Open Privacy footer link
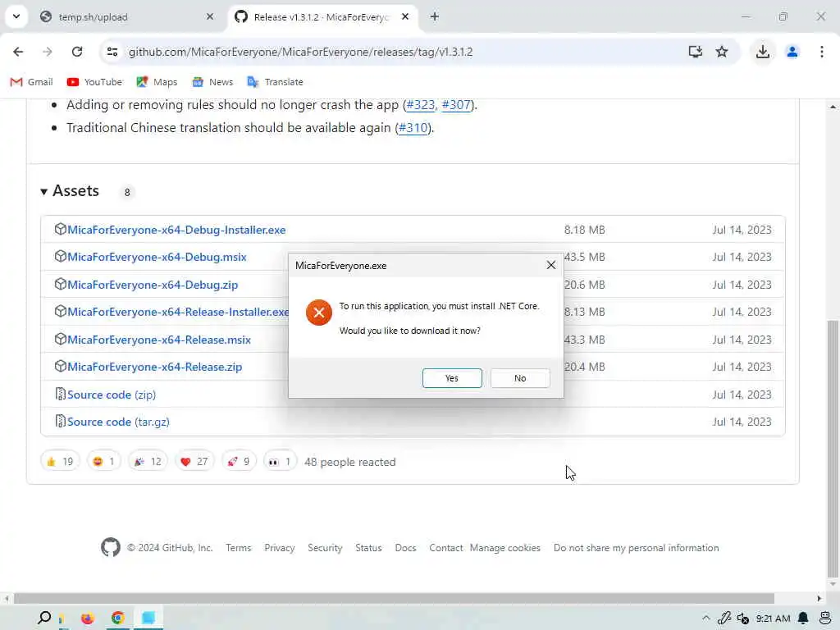Screen dimensions: 840x630 coord(280,548)
